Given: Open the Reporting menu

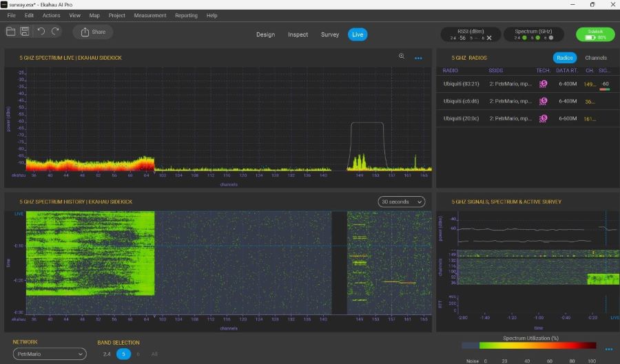Looking at the screenshot, I should pos(186,15).
